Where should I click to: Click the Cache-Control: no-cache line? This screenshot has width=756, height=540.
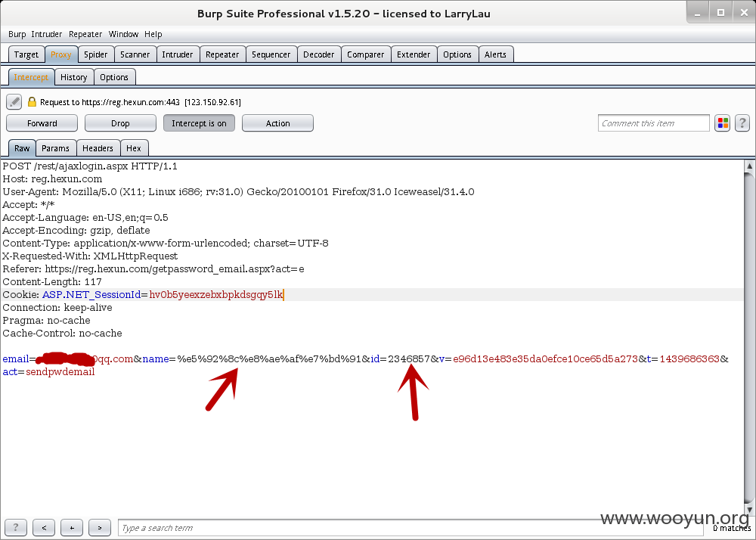(62, 334)
